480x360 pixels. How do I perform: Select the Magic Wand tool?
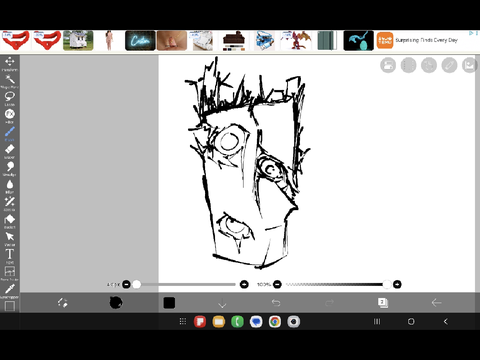point(10,81)
